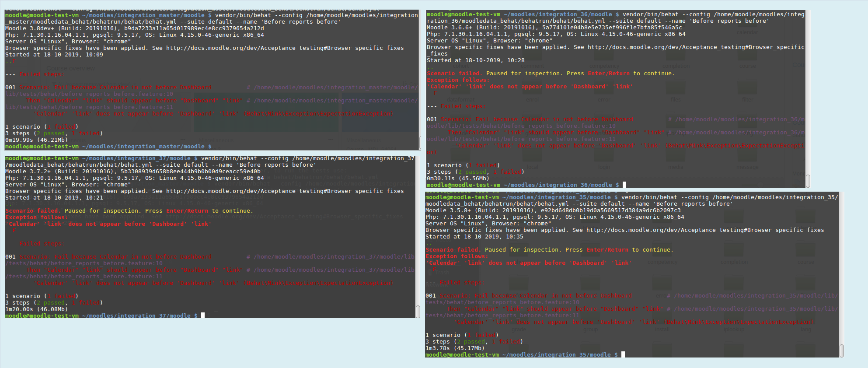This screenshot has width=868, height=368.
Task: Open docs.moodle.org URL in integration_37 terminal
Action: click(x=285, y=191)
